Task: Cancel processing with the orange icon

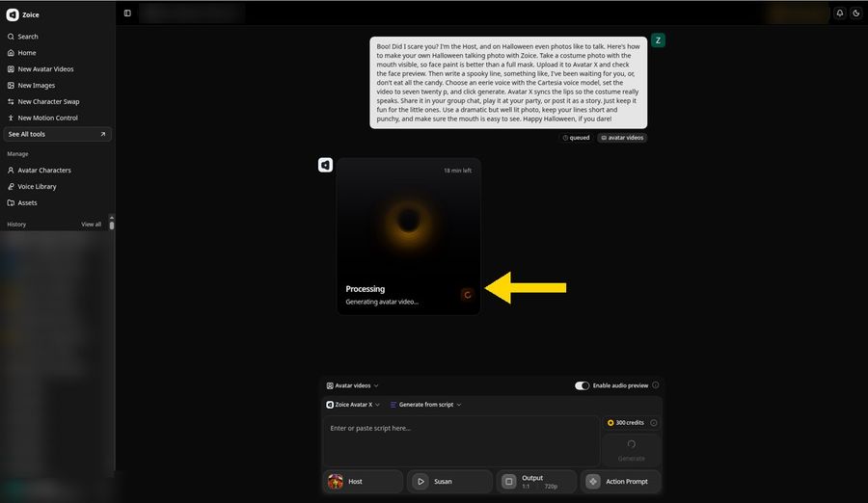Action: tap(467, 295)
